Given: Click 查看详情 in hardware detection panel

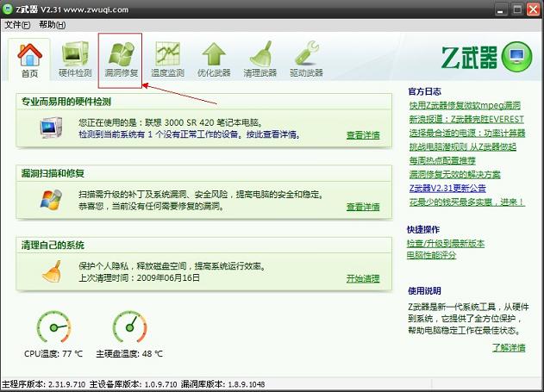Looking at the screenshot, I should click(x=363, y=135).
